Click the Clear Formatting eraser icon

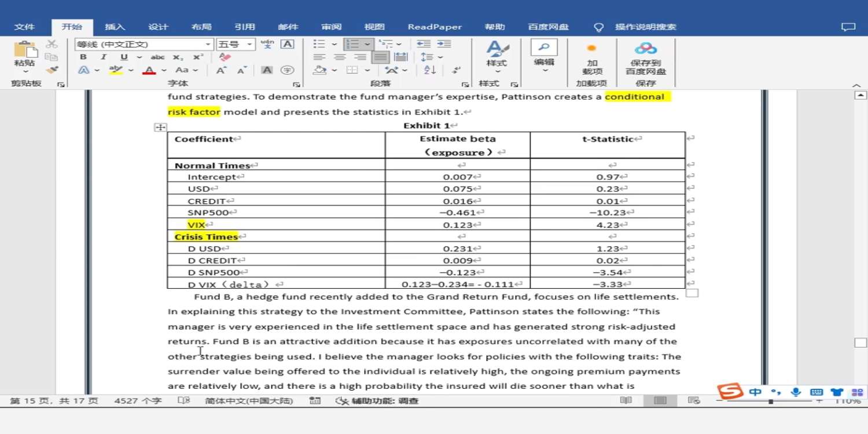225,57
